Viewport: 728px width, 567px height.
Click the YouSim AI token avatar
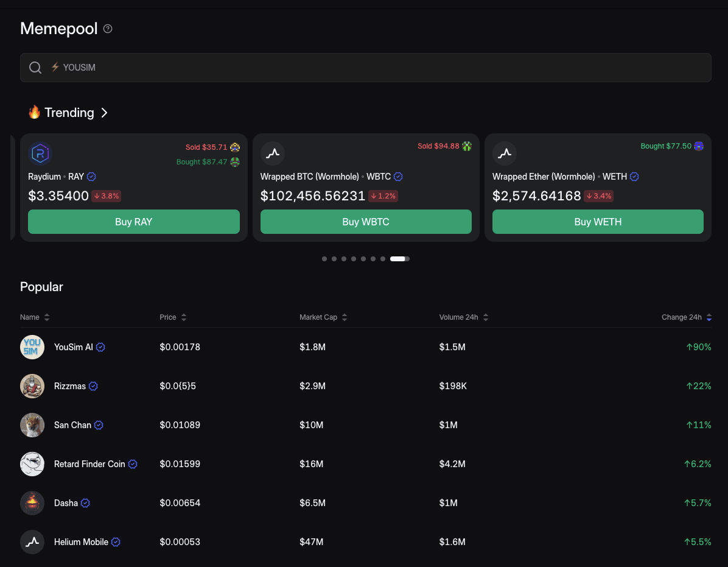click(32, 347)
